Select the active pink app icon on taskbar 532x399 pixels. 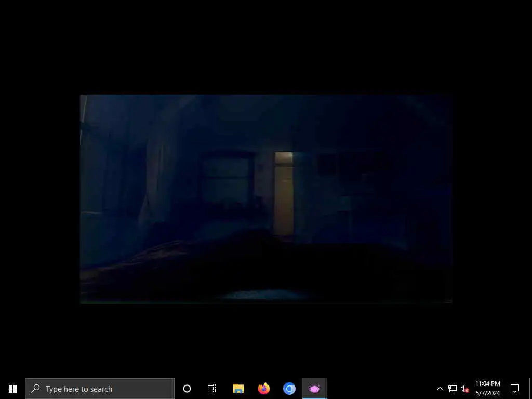click(314, 389)
